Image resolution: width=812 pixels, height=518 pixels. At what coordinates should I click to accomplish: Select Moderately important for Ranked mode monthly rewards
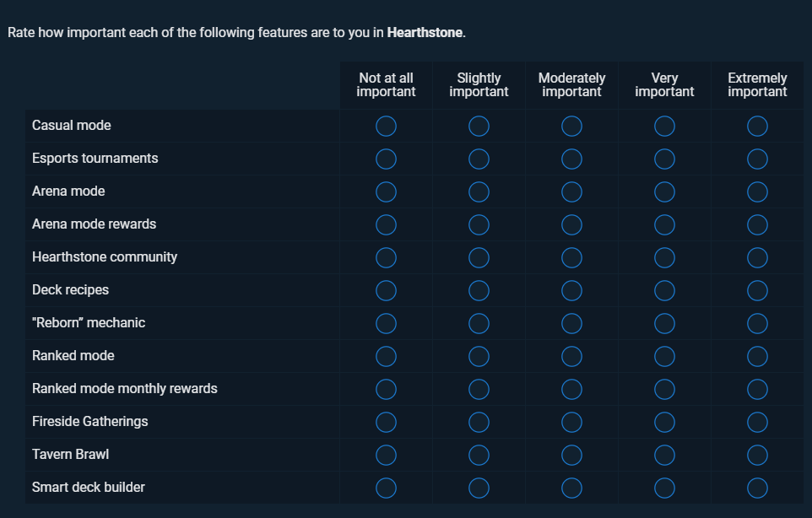571,389
